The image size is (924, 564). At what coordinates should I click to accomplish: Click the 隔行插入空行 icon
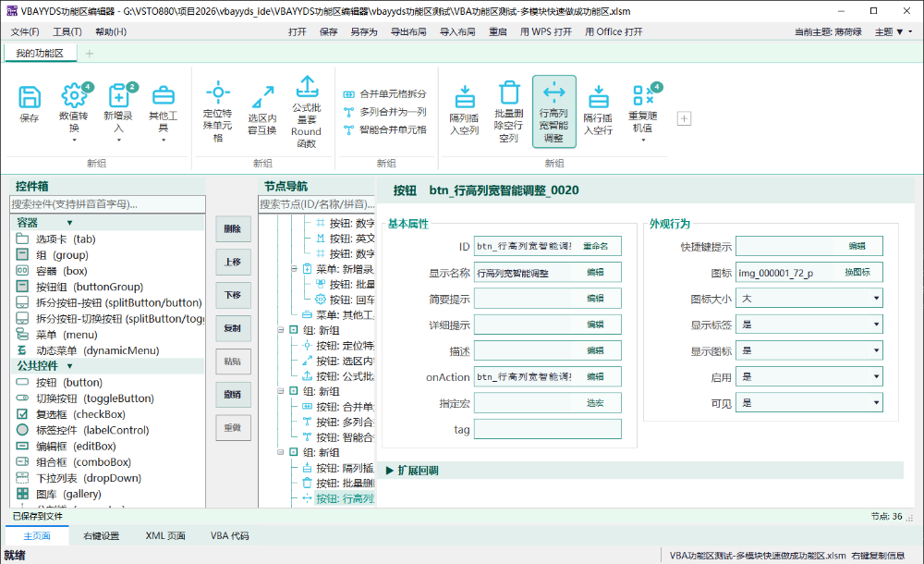[x=598, y=97]
